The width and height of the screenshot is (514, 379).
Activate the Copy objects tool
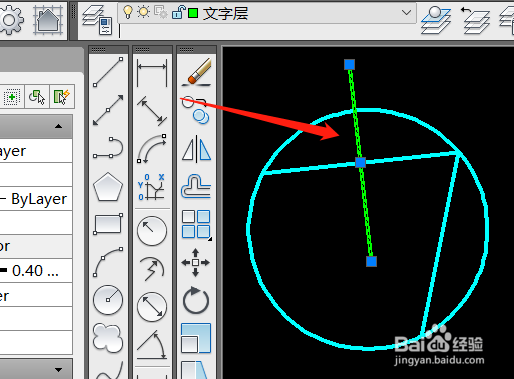pyautogui.click(x=197, y=110)
